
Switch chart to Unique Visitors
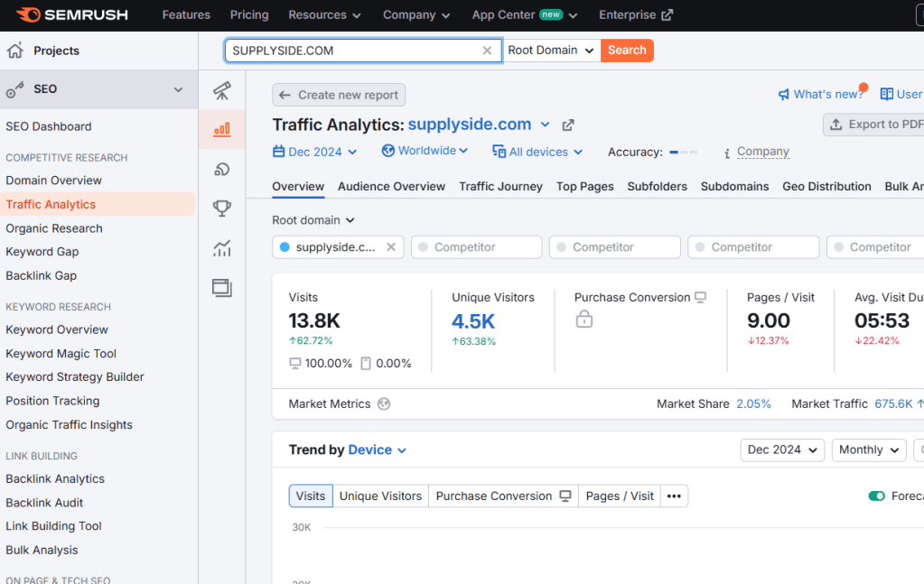click(x=380, y=496)
